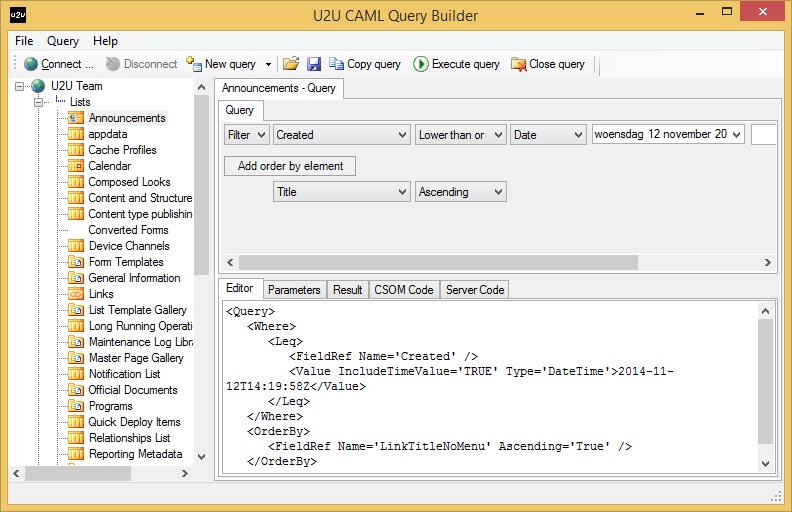The image size is (792, 512).
Task: Click the tree panel vertical scrollbar thumb
Action: (x=202, y=185)
